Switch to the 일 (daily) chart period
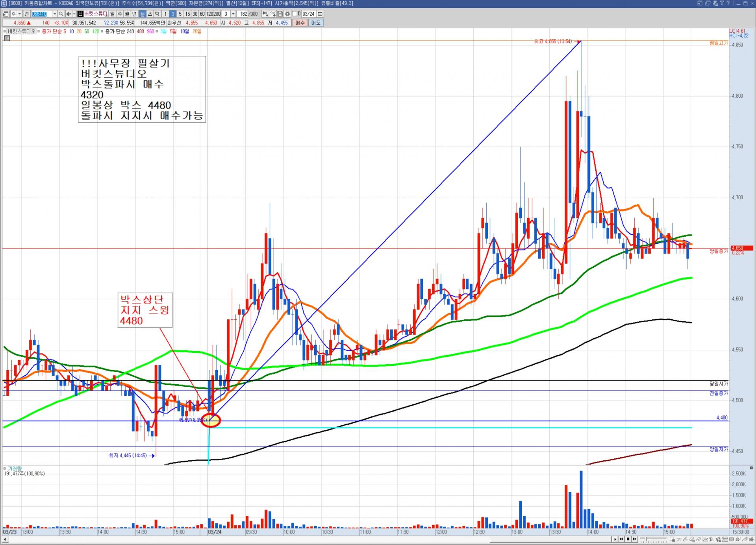The image size is (756, 545). [x=112, y=14]
